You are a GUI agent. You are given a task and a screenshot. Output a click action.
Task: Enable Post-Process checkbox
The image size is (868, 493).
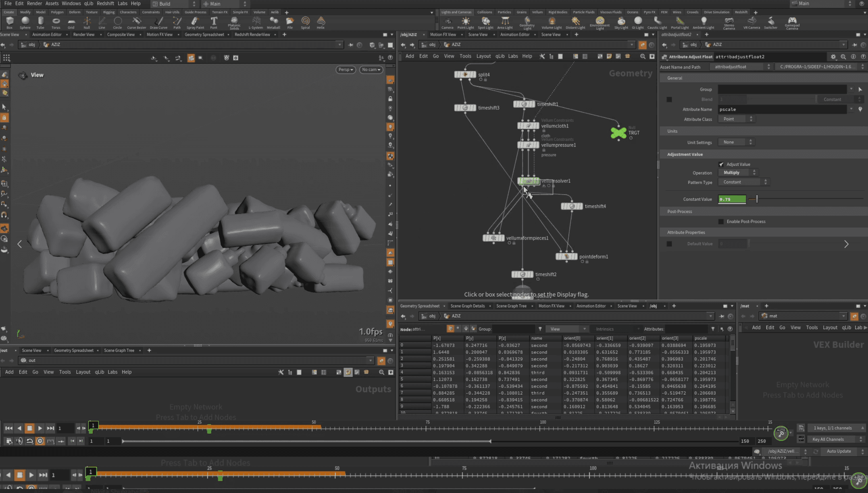coord(721,221)
